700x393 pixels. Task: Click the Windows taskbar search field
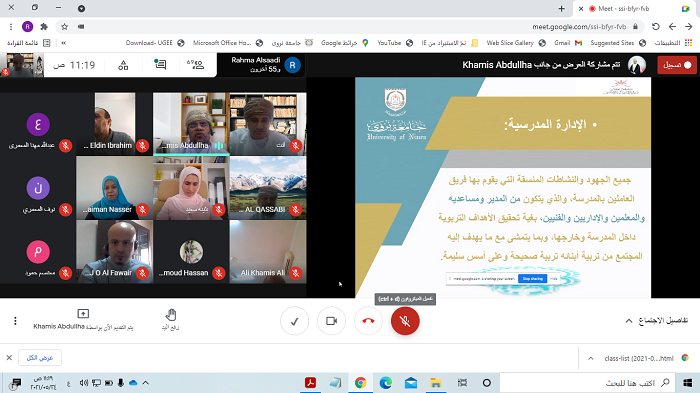tap(586, 383)
